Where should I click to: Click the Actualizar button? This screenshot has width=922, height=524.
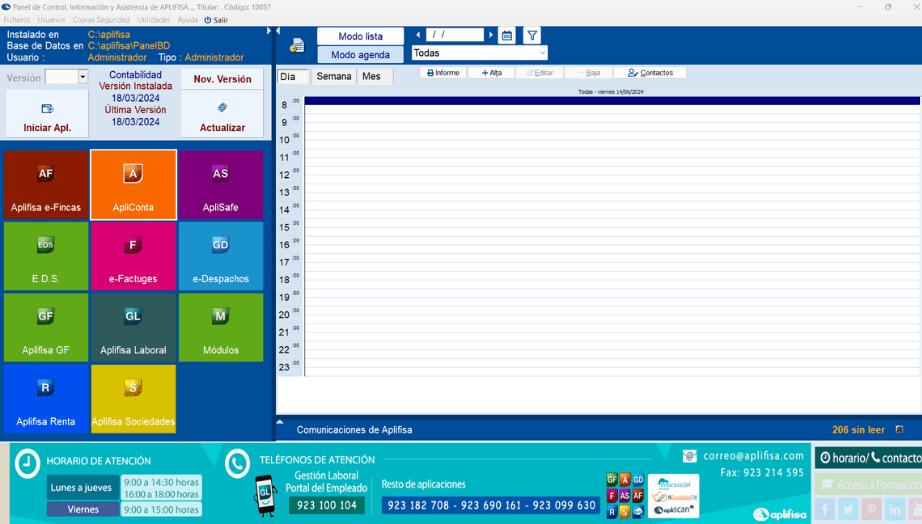[x=222, y=115]
